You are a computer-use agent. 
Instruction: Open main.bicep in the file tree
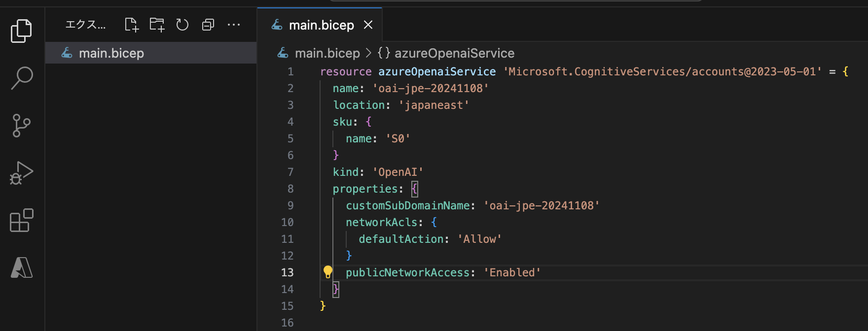click(111, 53)
